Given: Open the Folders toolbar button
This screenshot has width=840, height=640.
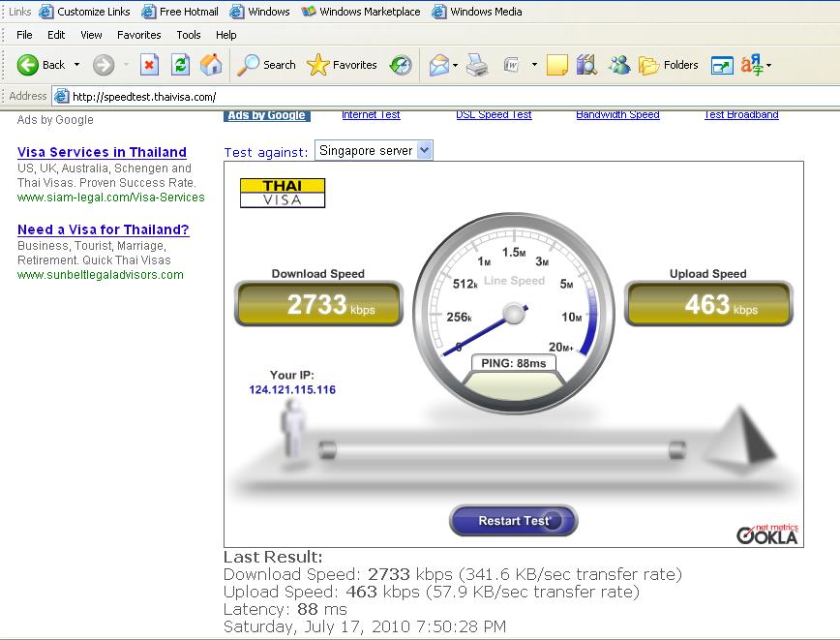Looking at the screenshot, I should (x=669, y=65).
